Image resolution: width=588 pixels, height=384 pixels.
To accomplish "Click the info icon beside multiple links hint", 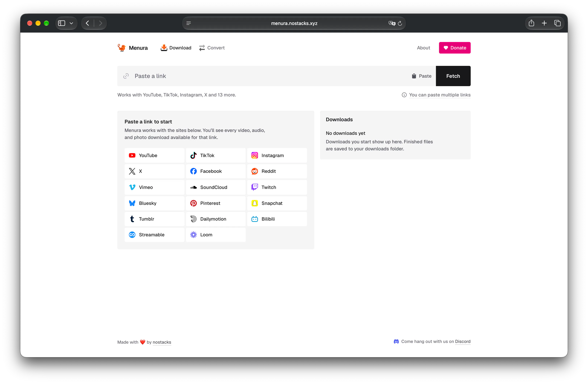I will pyautogui.click(x=404, y=95).
